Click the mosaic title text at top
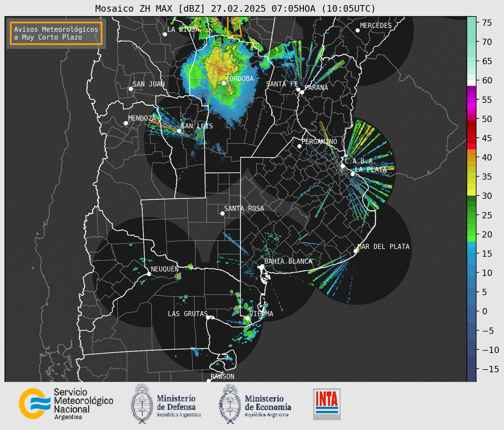The image size is (504, 430). click(235, 8)
